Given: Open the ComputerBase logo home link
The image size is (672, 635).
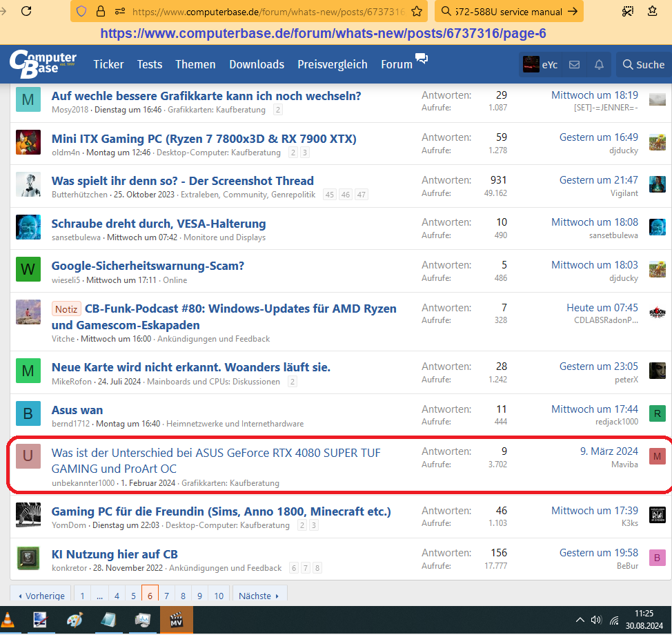Looking at the screenshot, I should (43, 64).
